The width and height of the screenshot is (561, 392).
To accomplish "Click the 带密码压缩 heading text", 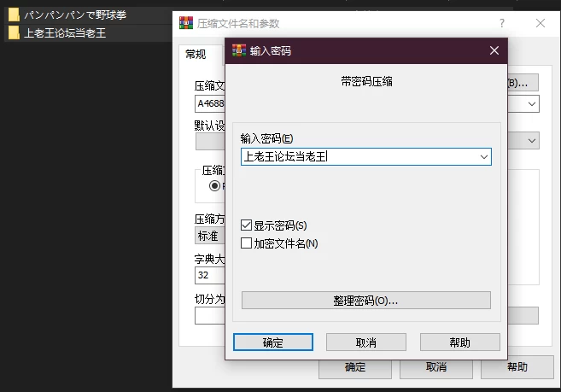I will pos(366,82).
